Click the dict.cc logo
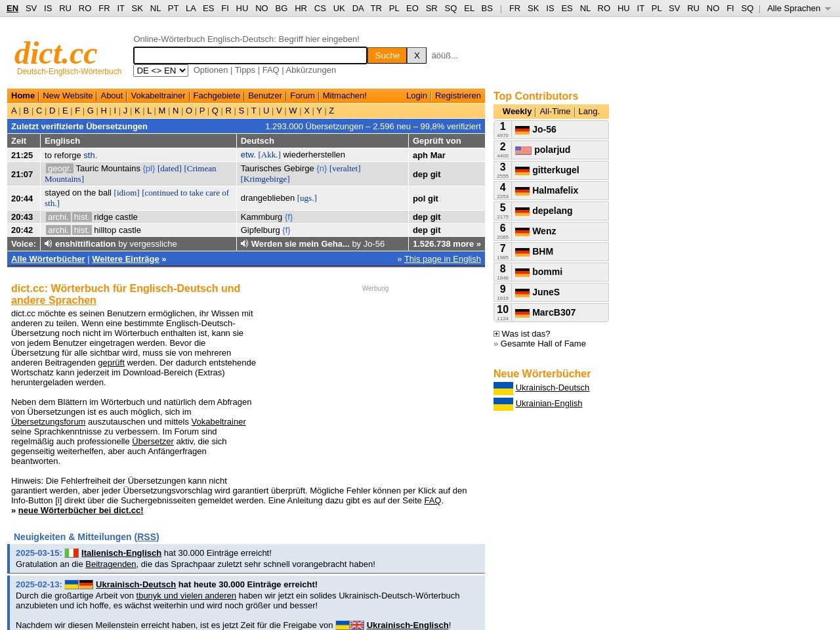This screenshot has width=840, height=630. point(56,53)
